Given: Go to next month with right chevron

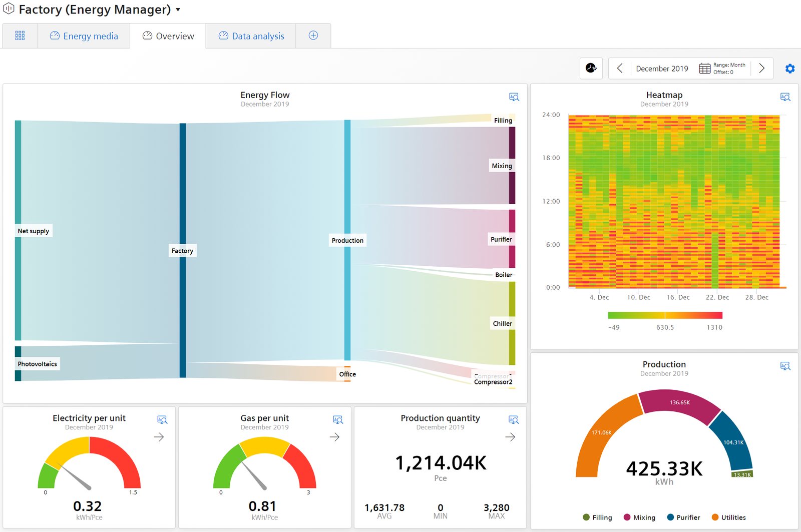Looking at the screenshot, I should [x=761, y=68].
